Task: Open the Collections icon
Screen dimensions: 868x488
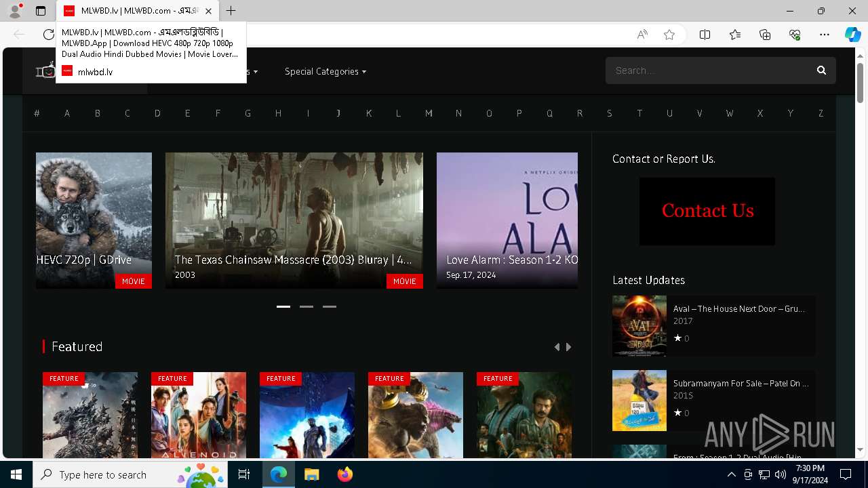Action: tap(765, 35)
